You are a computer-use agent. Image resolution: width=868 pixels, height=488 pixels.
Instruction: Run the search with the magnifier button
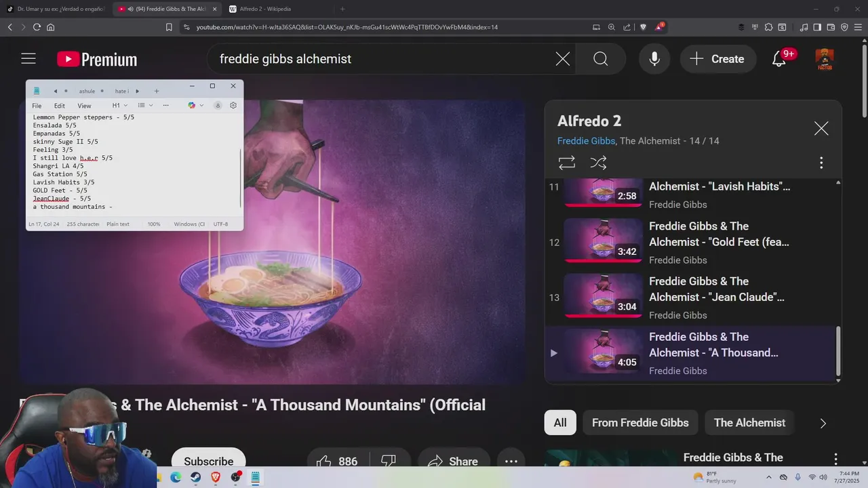(x=601, y=59)
